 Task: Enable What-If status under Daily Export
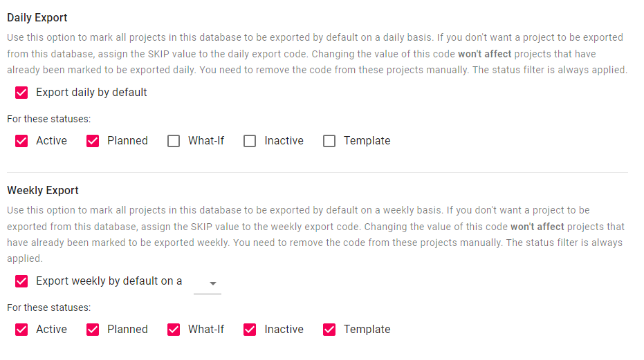(x=174, y=141)
